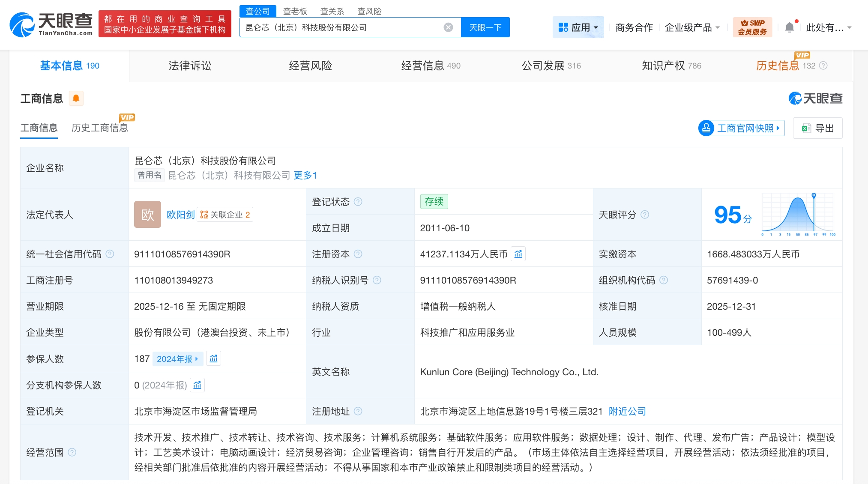This screenshot has width=868, height=484.
Task: Click the help icon next to 天眼评分
Action: point(645,215)
